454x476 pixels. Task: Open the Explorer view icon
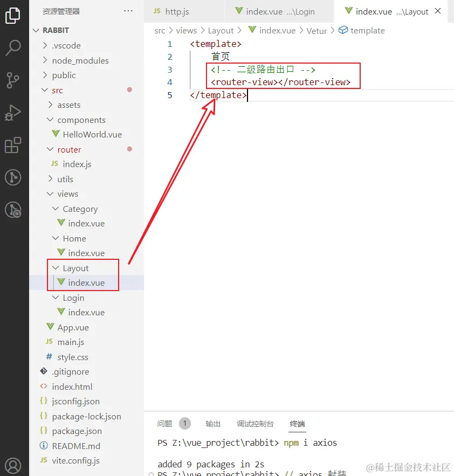13,15
